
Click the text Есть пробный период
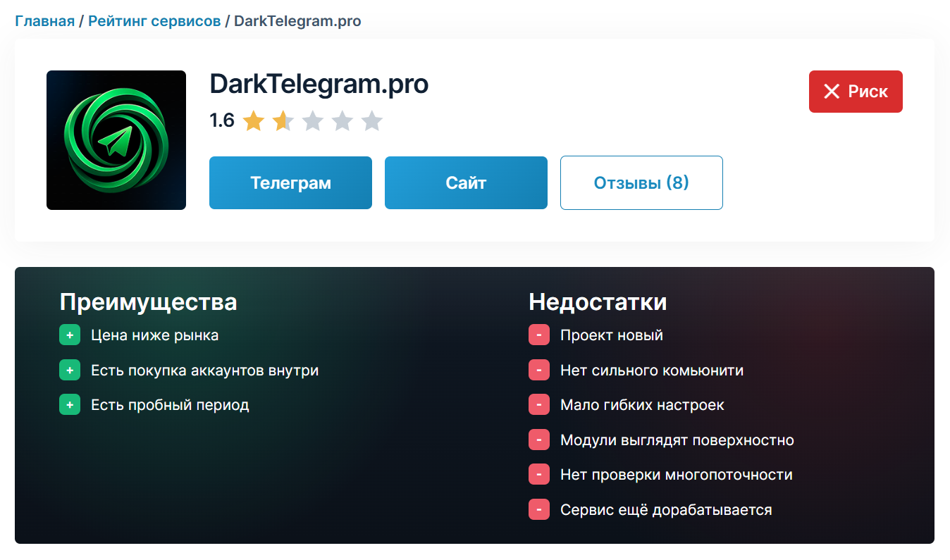click(x=170, y=405)
